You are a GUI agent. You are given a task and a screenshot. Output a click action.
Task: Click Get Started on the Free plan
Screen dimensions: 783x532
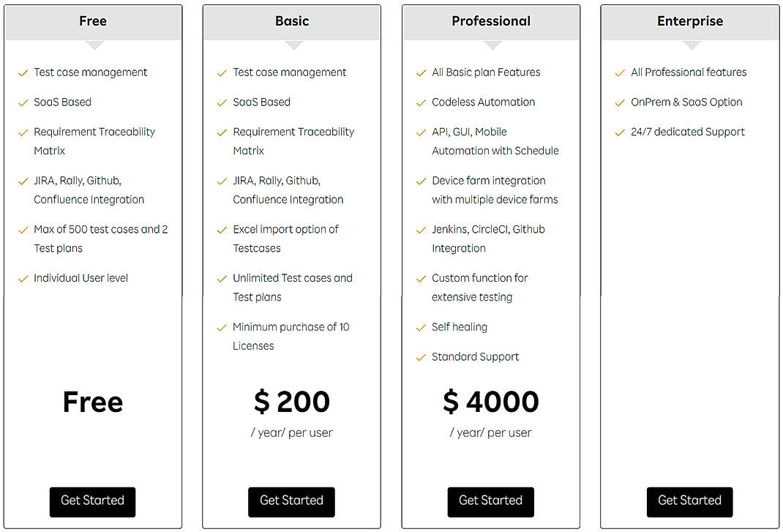point(92,502)
